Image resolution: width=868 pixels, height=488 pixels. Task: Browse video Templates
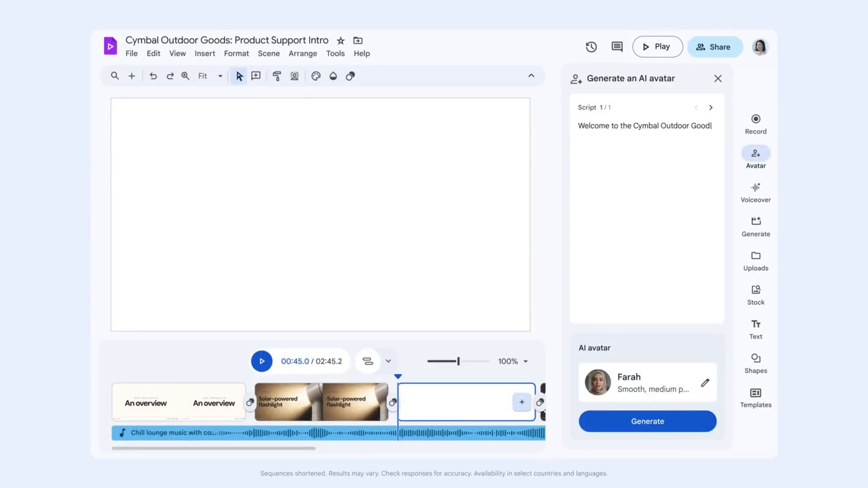[x=755, y=397]
